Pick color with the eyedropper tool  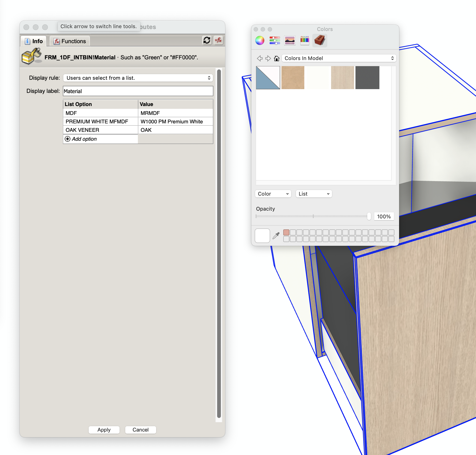click(276, 235)
